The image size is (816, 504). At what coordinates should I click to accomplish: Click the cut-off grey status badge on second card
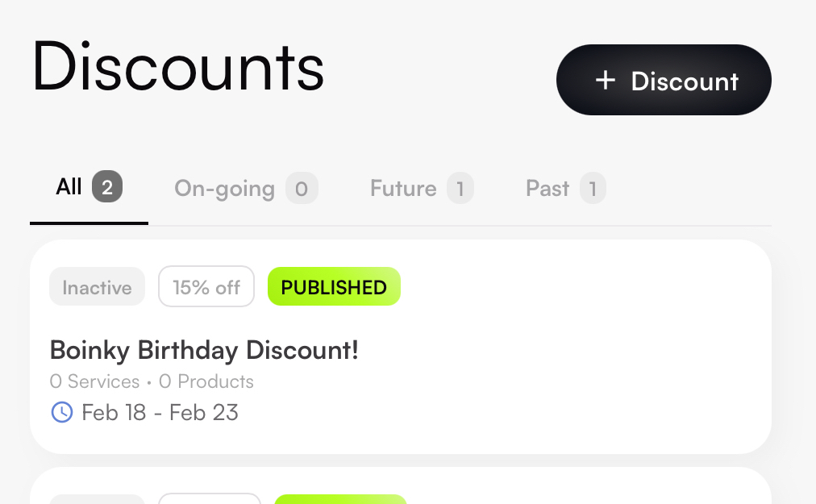click(97, 500)
